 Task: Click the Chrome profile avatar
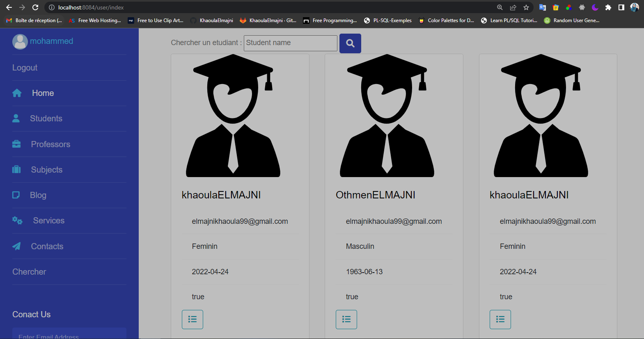click(635, 7)
